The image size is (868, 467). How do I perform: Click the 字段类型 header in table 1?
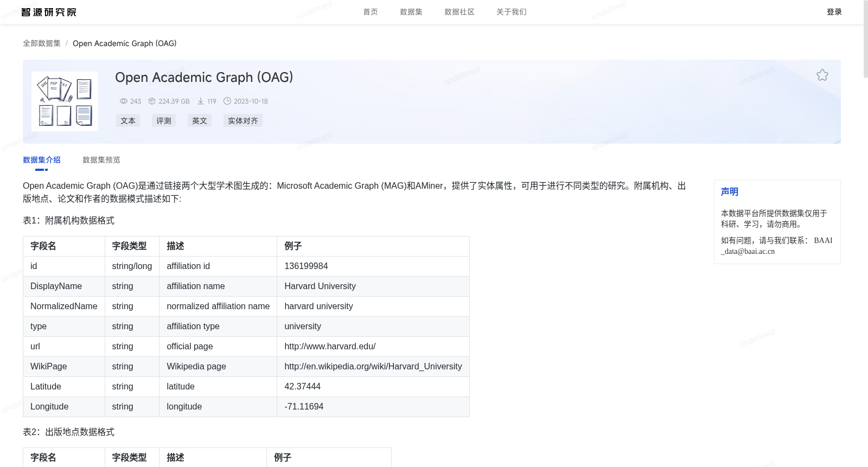[x=132, y=246]
